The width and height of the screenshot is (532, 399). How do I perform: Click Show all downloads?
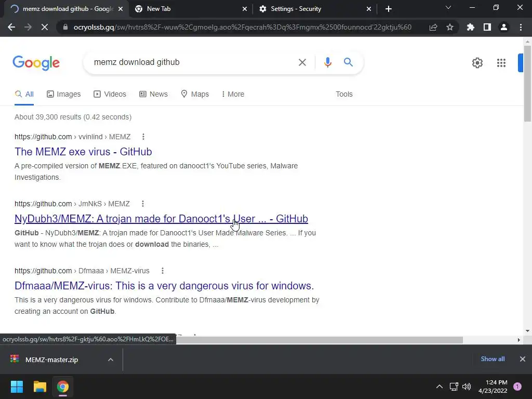pos(493,359)
